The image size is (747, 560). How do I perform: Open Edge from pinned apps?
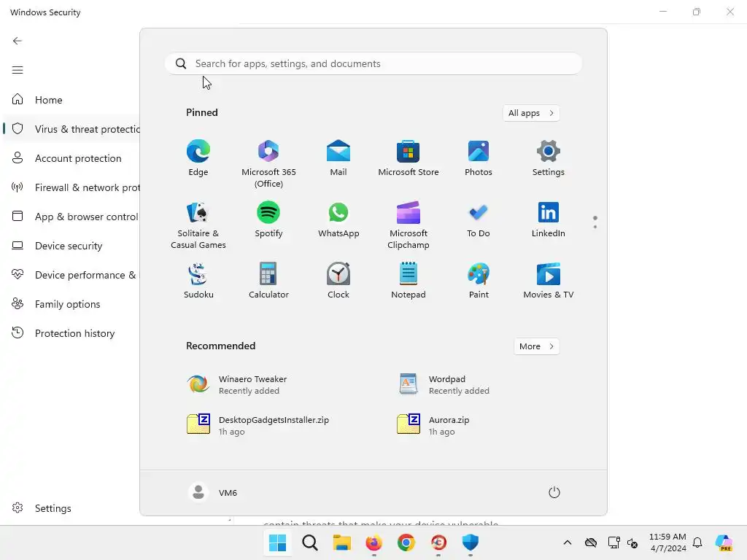tap(198, 158)
